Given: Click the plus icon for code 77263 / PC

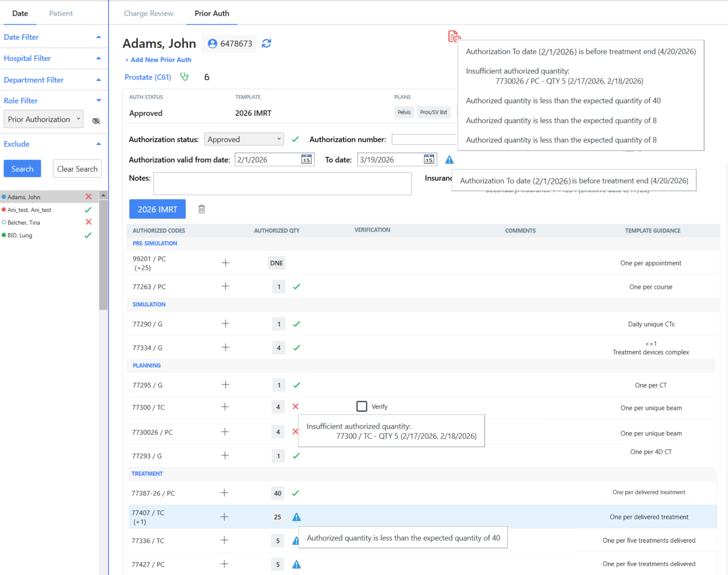Looking at the screenshot, I should click(x=225, y=286).
